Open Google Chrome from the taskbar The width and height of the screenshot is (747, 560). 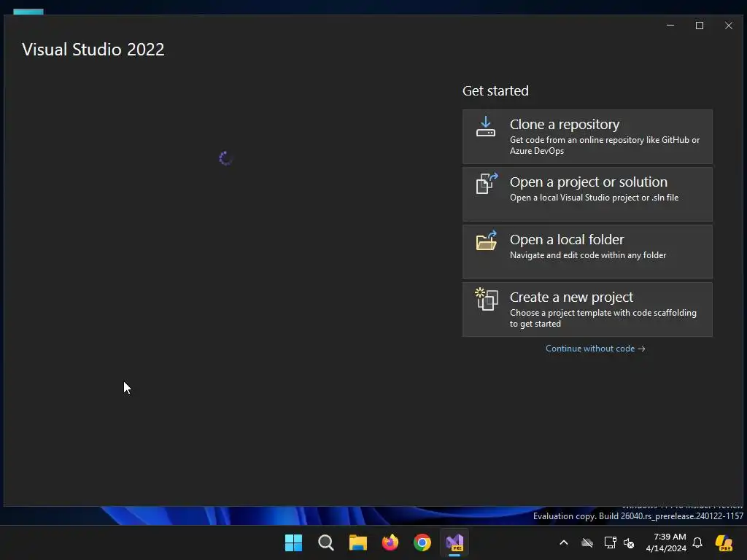click(x=422, y=542)
